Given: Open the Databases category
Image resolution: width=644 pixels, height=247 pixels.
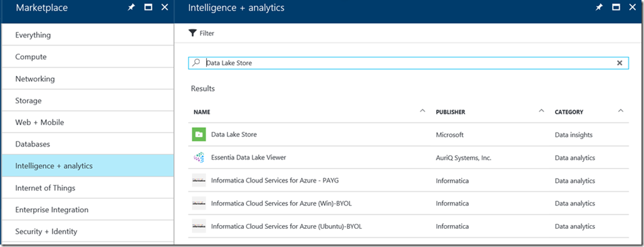Looking at the screenshot, I should tap(87, 144).
